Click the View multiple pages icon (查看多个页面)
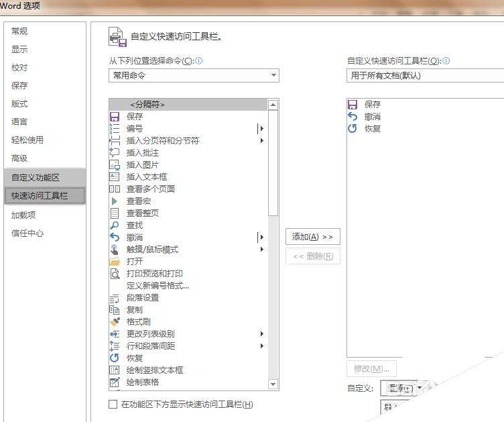Screen dimensions: 504x422 point(115,189)
